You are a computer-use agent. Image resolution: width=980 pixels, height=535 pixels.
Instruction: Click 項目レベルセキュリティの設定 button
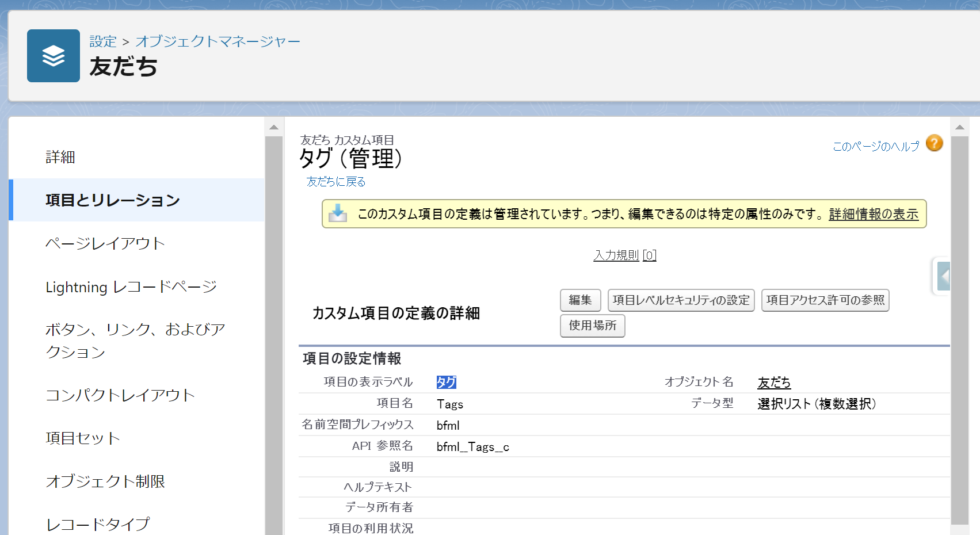click(x=681, y=300)
